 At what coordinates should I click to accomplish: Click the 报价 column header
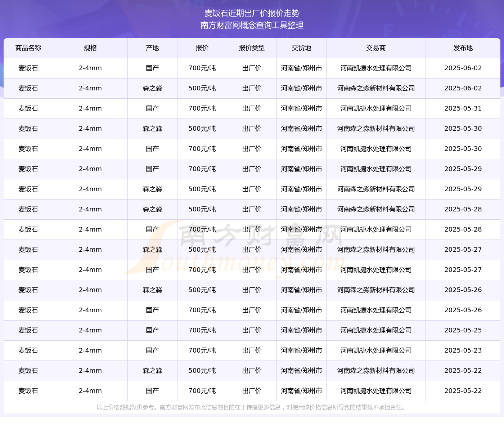pyautogui.click(x=202, y=48)
